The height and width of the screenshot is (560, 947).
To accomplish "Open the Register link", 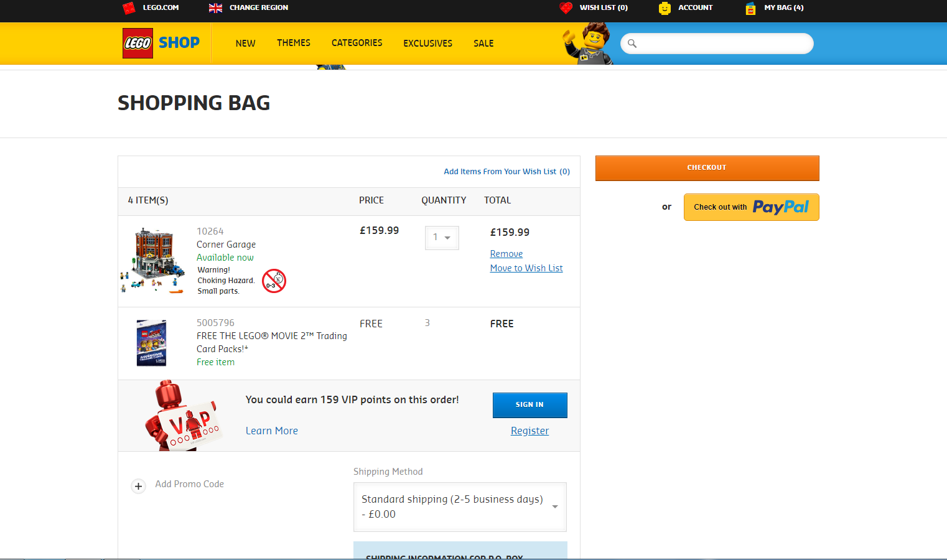I will pos(530,431).
